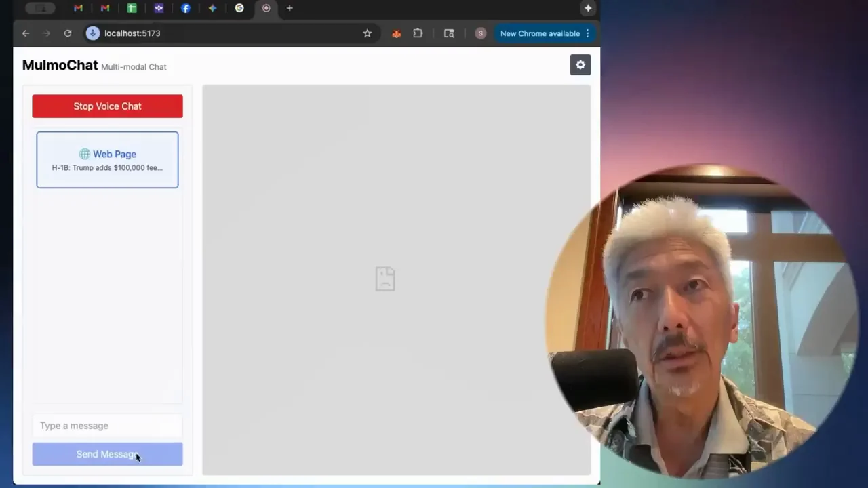This screenshot has width=868, height=488.
Task: Click the H-1B: Trump adds $100,000 fee text
Action: [x=107, y=168]
